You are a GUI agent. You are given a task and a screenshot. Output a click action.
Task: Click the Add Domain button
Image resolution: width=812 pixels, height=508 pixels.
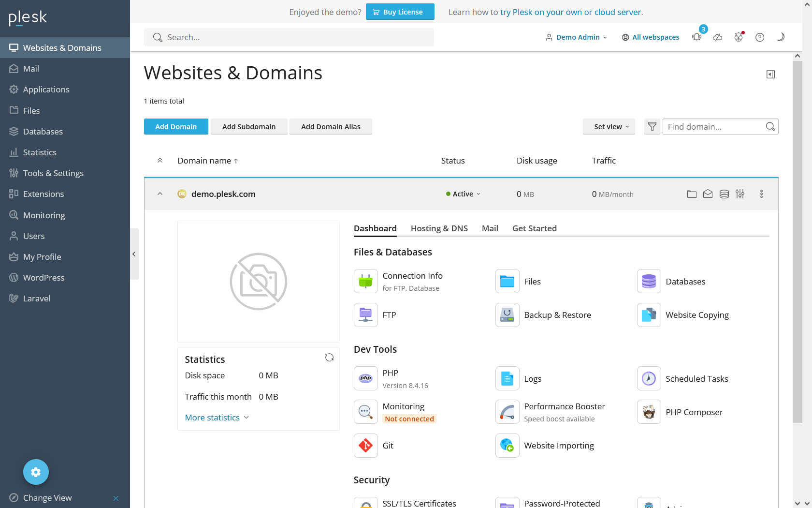pyautogui.click(x=176, y=127)
